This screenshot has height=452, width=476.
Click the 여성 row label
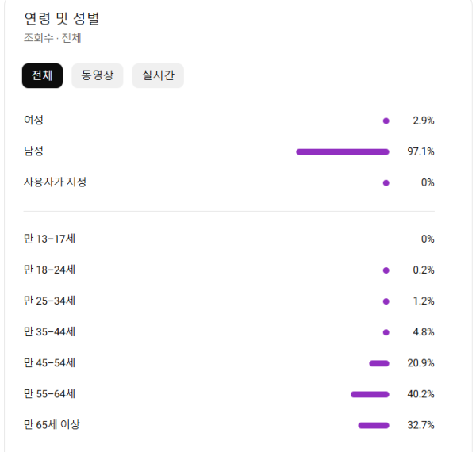[x=34, y=121]
